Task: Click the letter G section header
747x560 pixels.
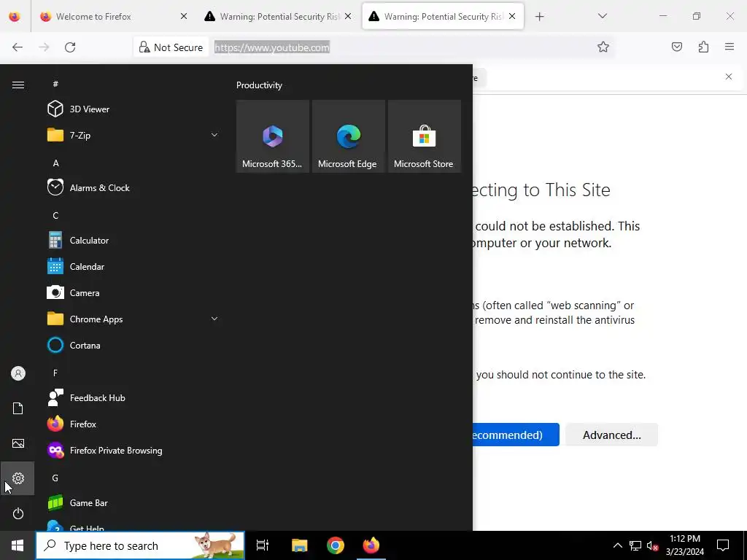Action: [55, 478]
